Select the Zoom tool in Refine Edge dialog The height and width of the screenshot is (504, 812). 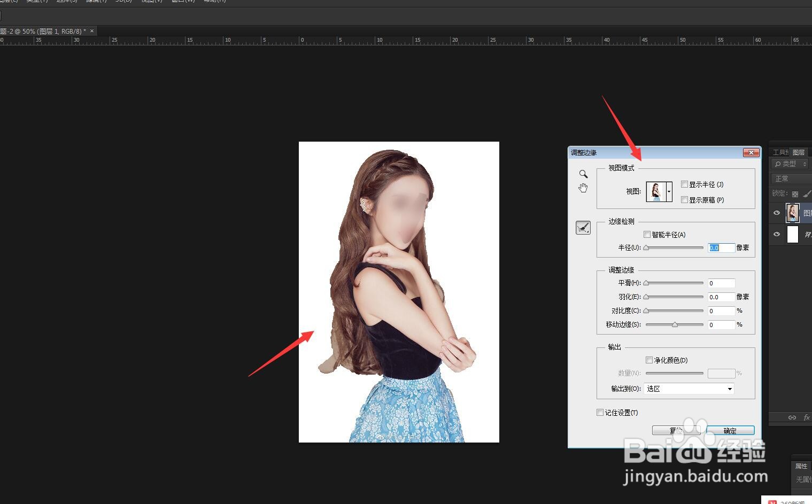tap(583, 174)
